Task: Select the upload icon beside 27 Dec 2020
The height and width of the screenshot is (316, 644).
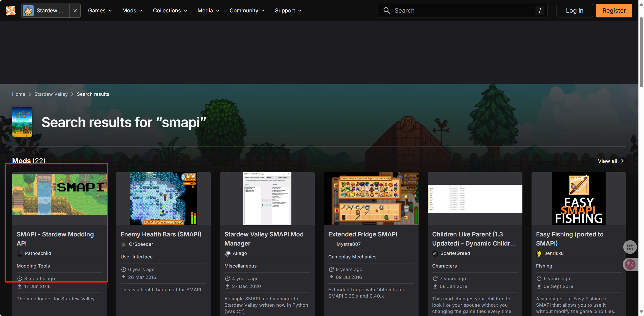Action: point(227,286)
